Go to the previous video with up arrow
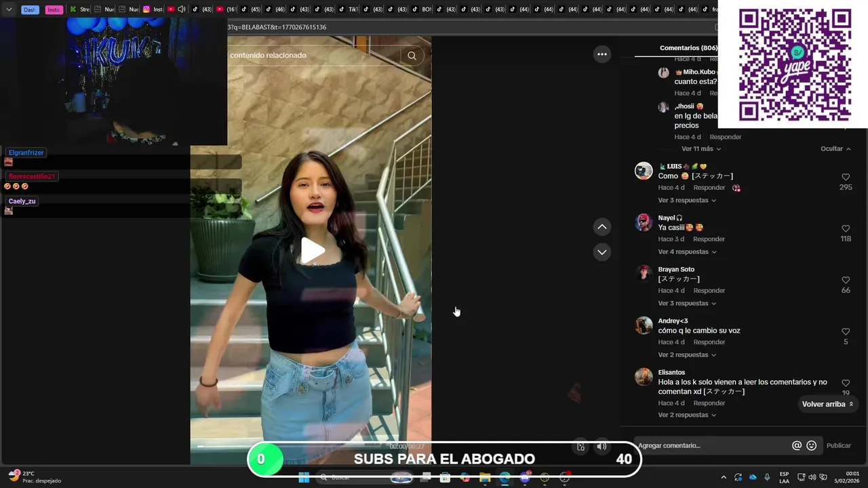The height and width of the screenshot is (488, 868). [602, 226]
